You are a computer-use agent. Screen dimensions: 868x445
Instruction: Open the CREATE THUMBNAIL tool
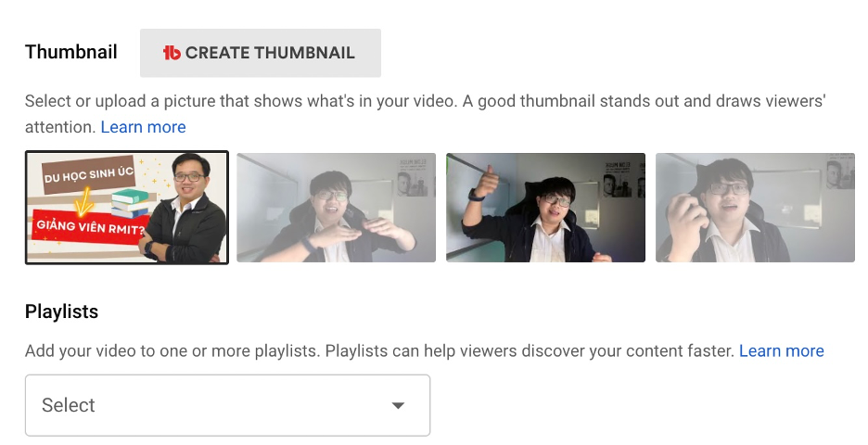coord(261,53)
